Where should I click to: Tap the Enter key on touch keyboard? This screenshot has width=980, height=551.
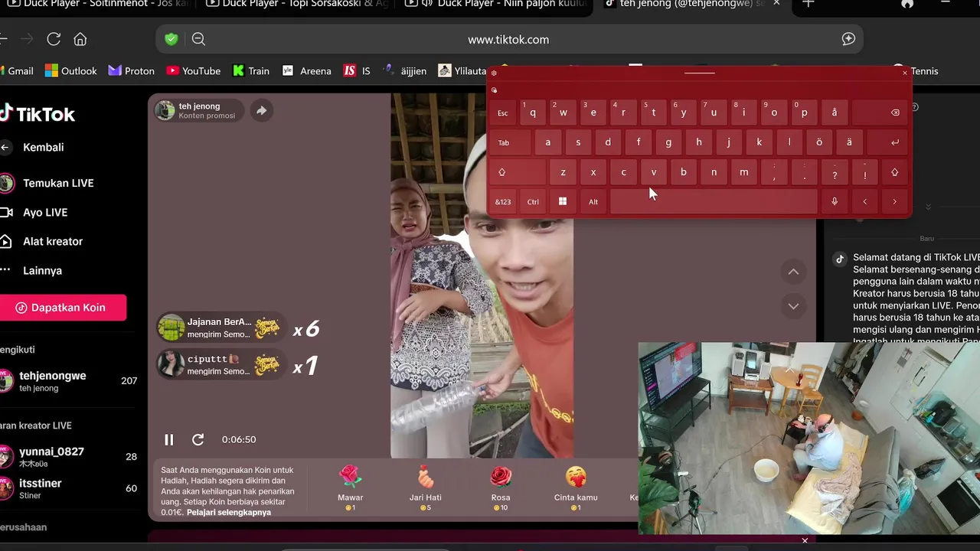pyautogui.click(x=887, y=142)
